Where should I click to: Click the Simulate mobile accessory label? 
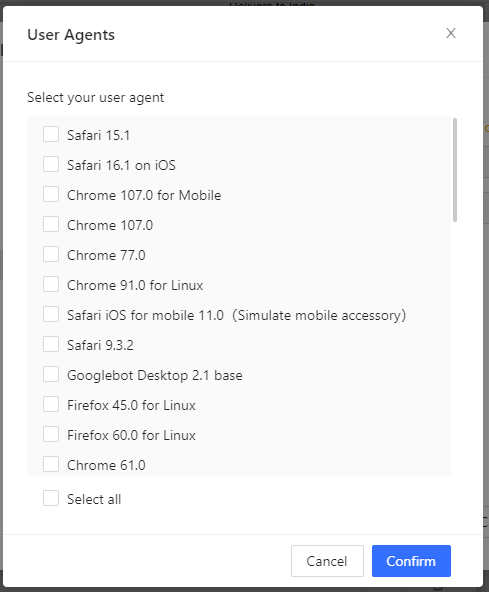(319, 315)
